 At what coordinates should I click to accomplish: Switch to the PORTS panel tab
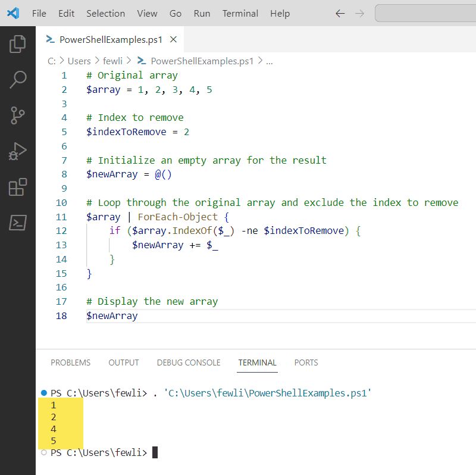tap(306, 362)
